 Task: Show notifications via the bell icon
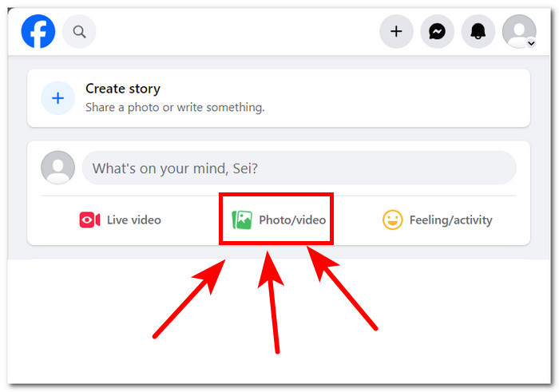click(478, 32)
